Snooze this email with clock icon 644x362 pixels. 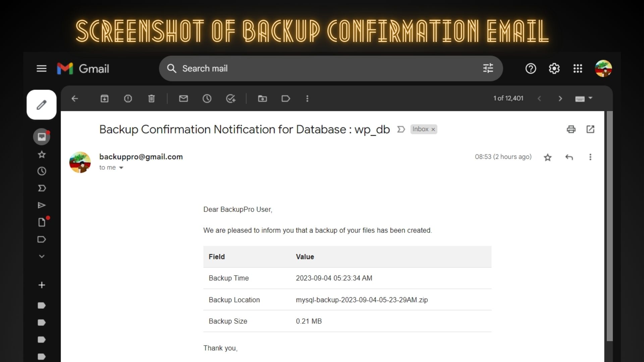[207, 99]
